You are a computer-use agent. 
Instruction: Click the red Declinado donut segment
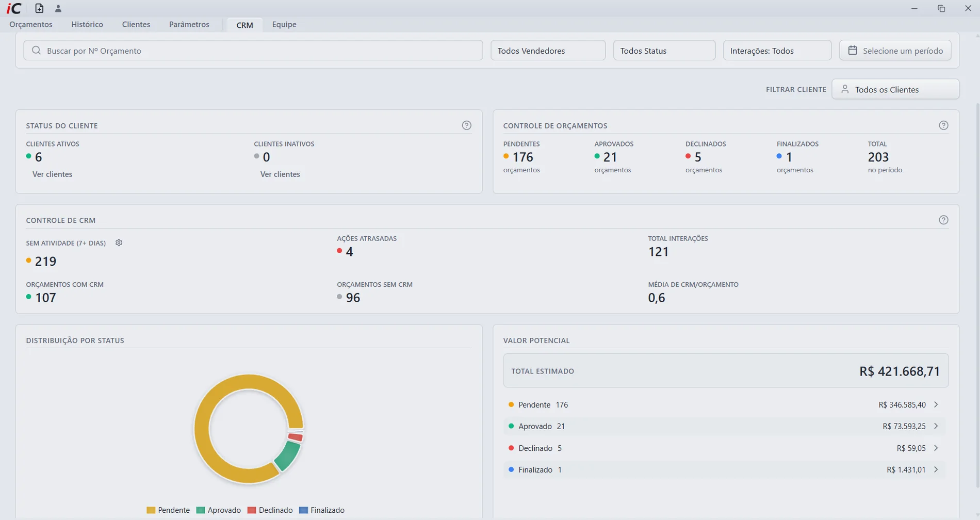coord(296,437)
